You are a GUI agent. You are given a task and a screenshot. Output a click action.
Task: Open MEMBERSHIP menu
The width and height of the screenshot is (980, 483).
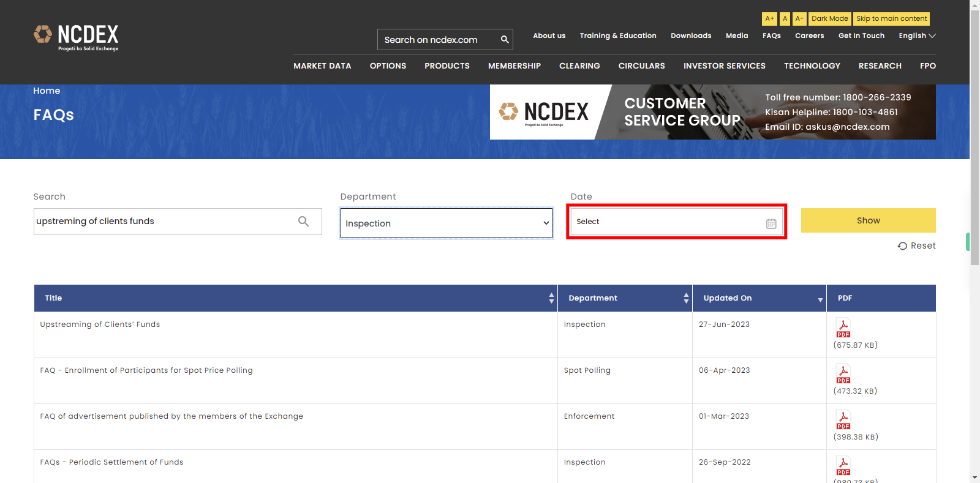514,66
